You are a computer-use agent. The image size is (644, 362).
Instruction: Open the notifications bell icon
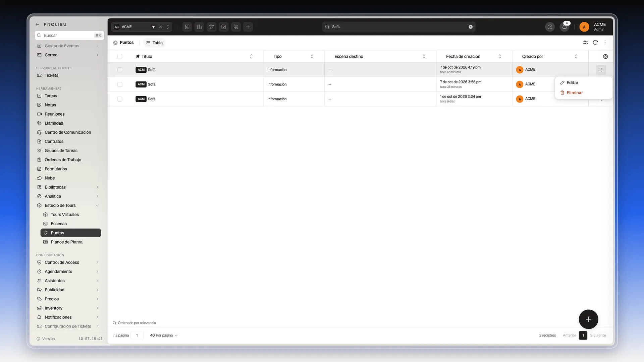(x=565, y=27)
